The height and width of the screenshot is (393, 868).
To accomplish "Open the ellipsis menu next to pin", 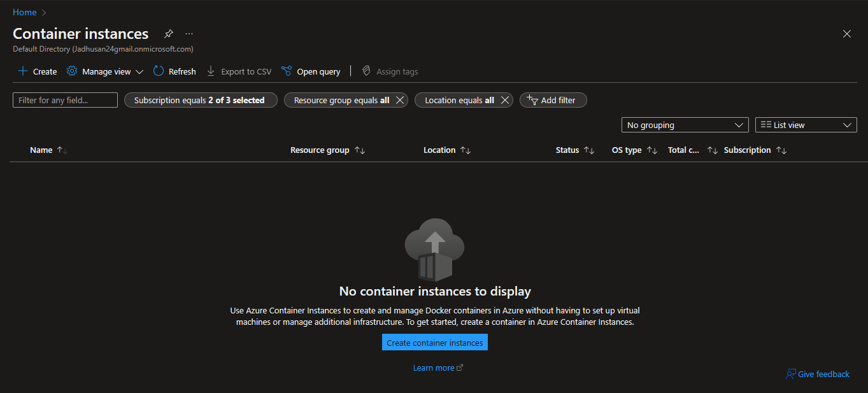I will coord(189,34).
